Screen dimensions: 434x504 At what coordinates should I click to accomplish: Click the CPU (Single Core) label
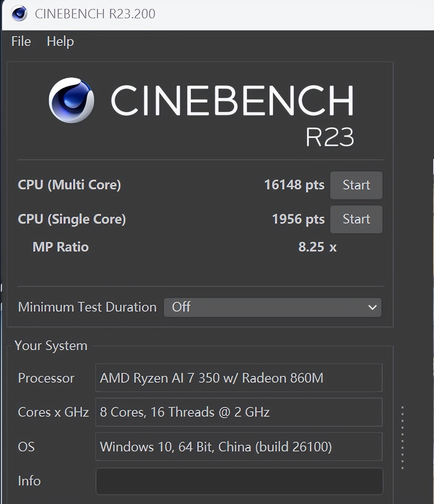72,219
